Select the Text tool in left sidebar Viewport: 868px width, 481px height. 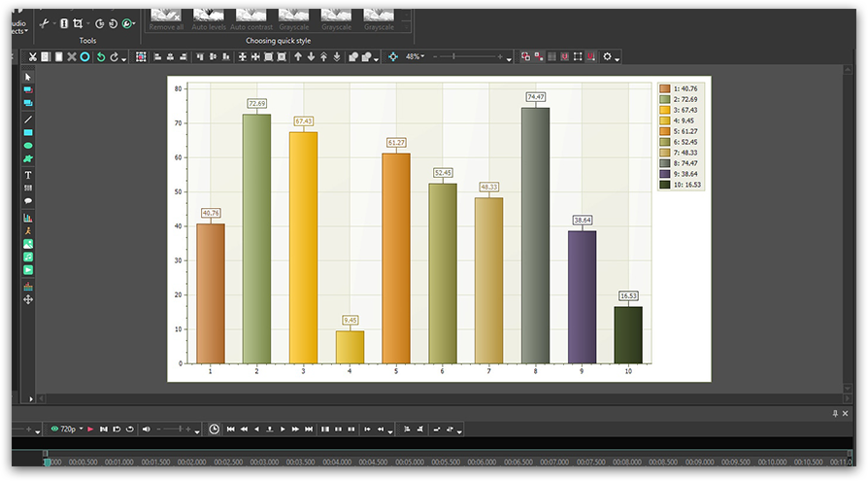pyautogui.click(x=28, y=175)
